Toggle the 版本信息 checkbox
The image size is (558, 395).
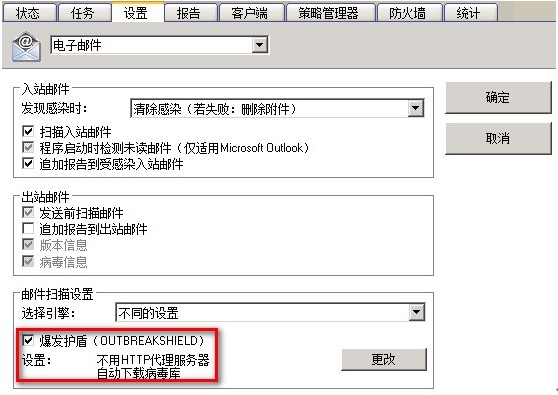[x=28, y=244]
